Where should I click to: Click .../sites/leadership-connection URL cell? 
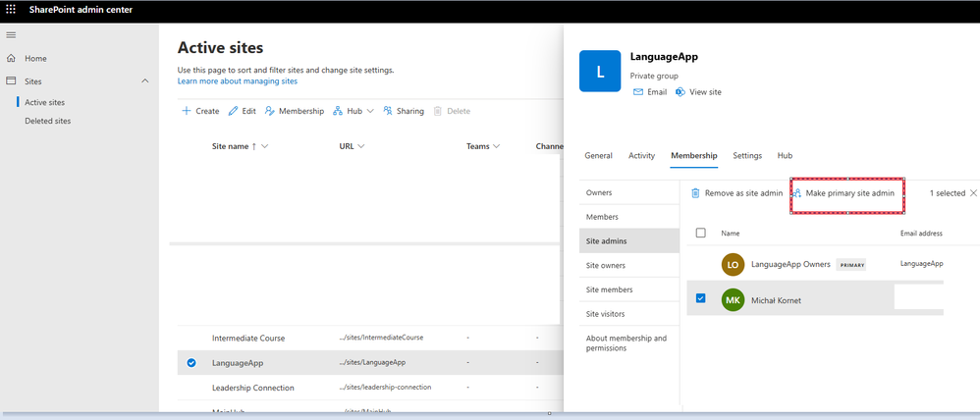(x=385, y=387)
